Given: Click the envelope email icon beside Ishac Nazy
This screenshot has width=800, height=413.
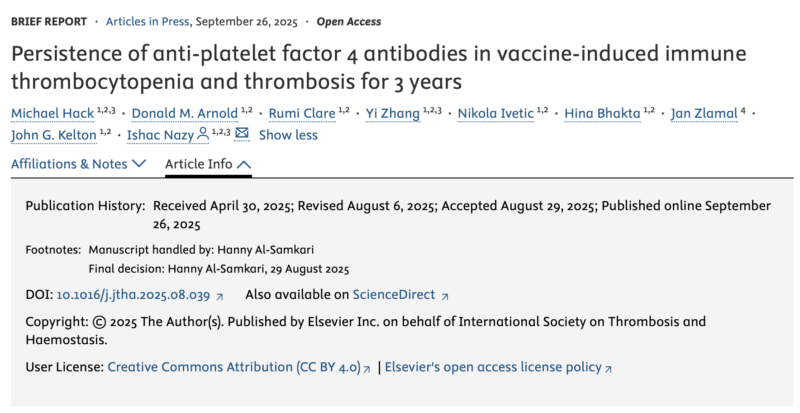Looking at the screenshot, I should point(242,134).
